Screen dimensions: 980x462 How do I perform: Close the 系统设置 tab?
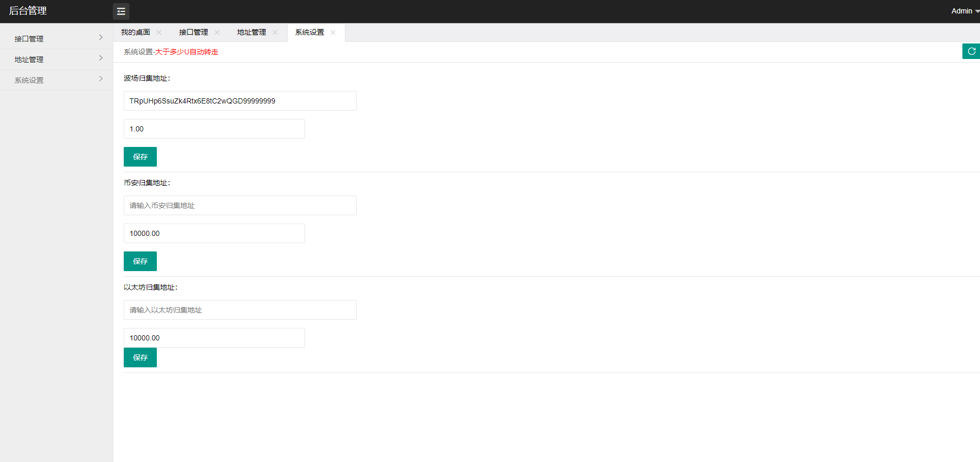333,33
